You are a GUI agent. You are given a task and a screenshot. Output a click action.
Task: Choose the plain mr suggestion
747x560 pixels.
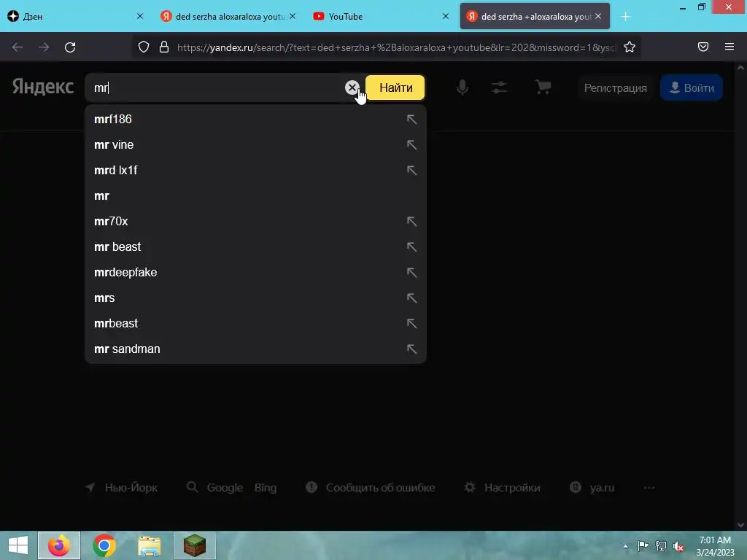[x=255, y=195]
